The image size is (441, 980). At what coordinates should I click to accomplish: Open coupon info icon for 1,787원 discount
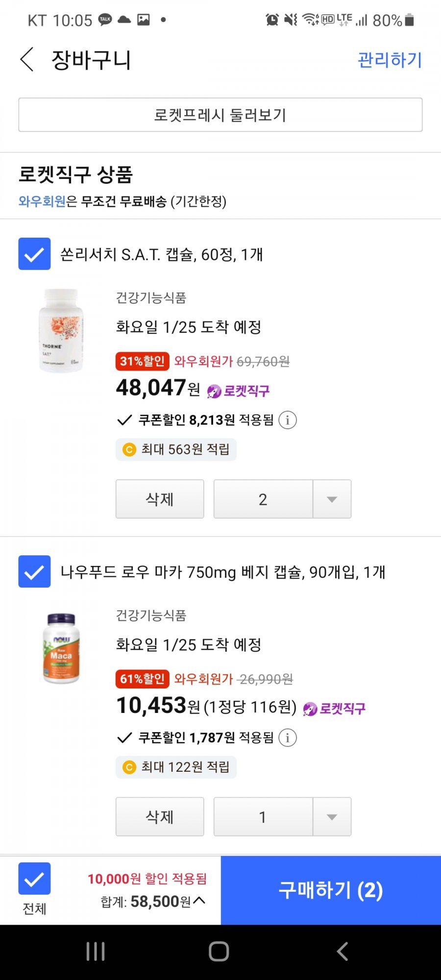click(x=288, y=737)
